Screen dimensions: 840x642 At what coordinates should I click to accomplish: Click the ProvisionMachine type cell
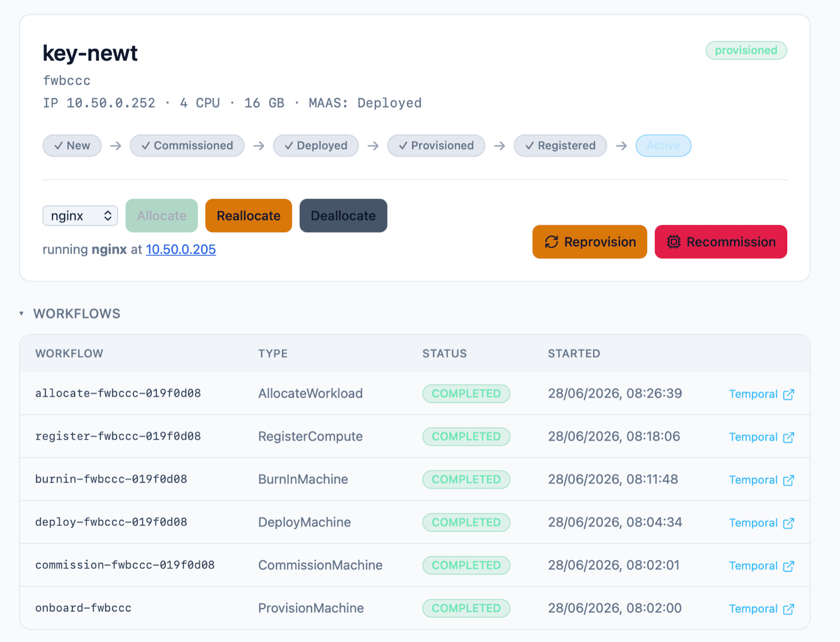[311, 608]
